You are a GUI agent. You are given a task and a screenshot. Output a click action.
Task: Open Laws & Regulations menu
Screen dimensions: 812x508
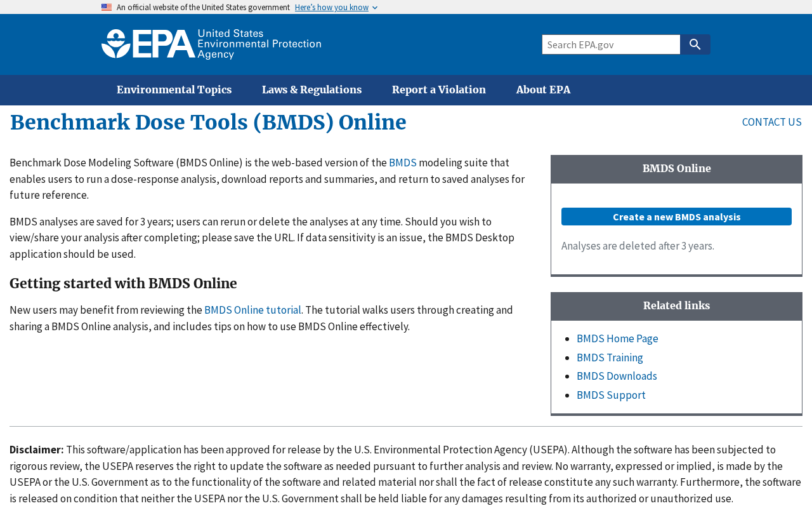point(311,90)
